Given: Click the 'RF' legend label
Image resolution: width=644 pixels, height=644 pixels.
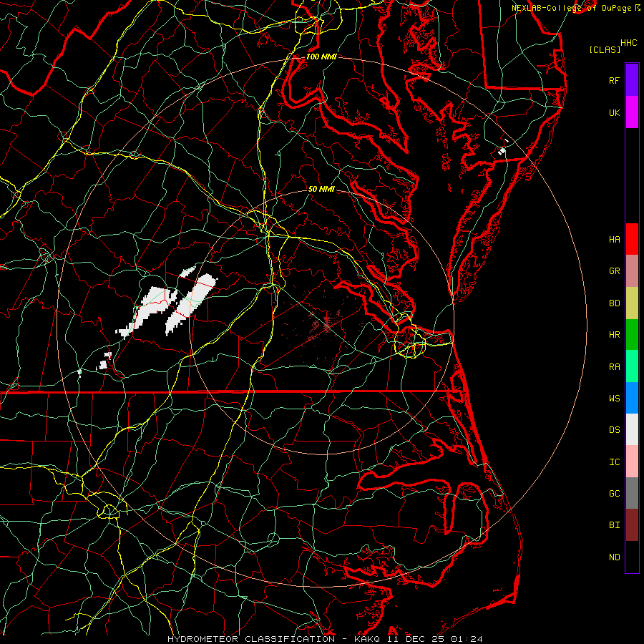Looking at the screenshot, I should click(614, 80).
